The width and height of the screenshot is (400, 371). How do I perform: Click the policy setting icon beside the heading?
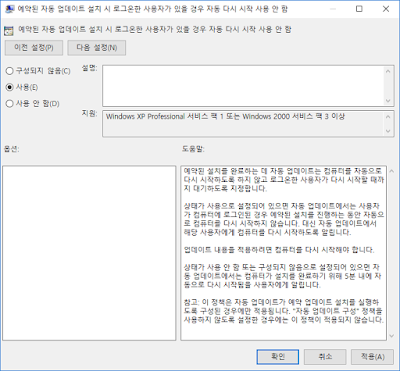(9, 31)
